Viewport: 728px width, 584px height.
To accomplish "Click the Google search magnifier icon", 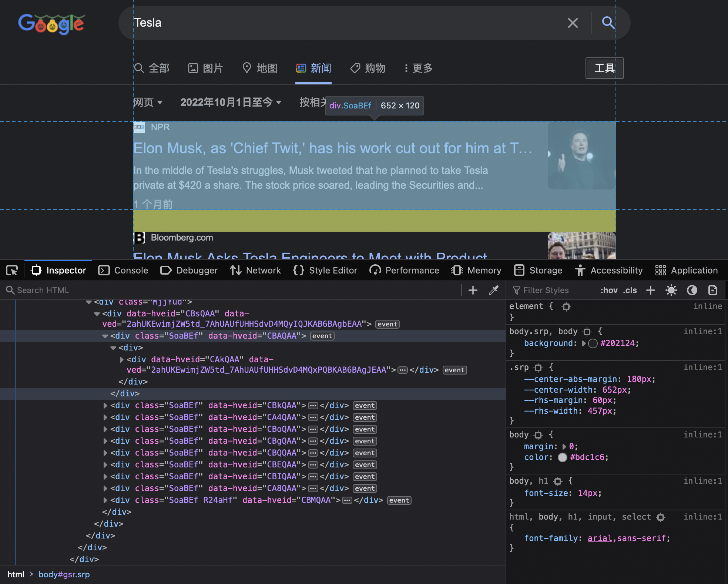I will [608, 23].
